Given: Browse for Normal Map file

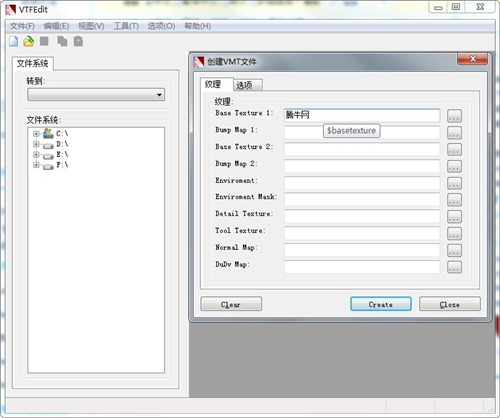Looking at the screenshot, I should [x=454, y=250].
